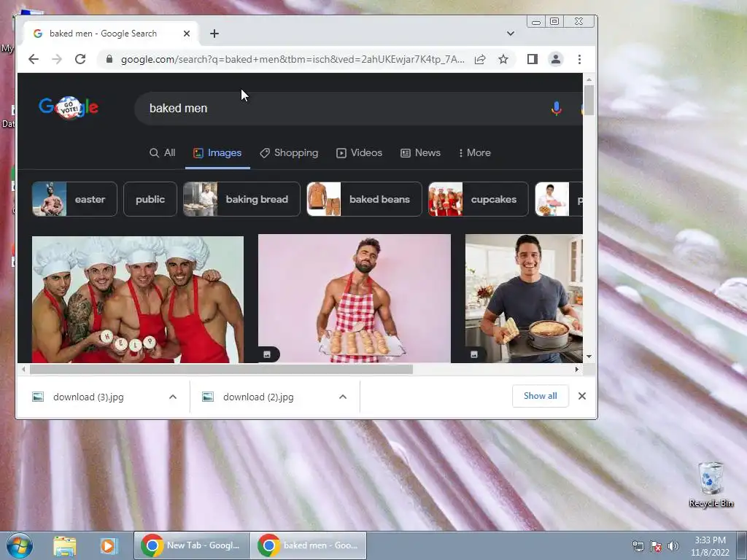The image size is (747, 560).
Task: Click the Google Go Vote doodle logo
Action: pos(69,108)
